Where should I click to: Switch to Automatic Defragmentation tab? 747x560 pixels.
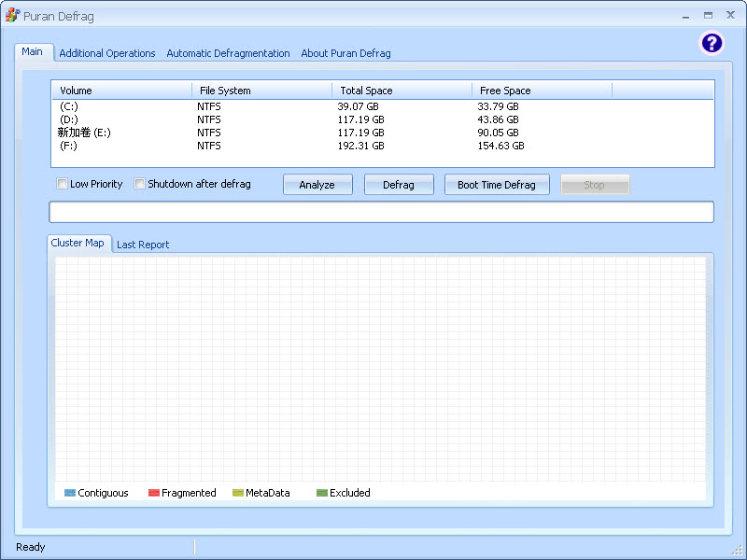tap(228, 53)
